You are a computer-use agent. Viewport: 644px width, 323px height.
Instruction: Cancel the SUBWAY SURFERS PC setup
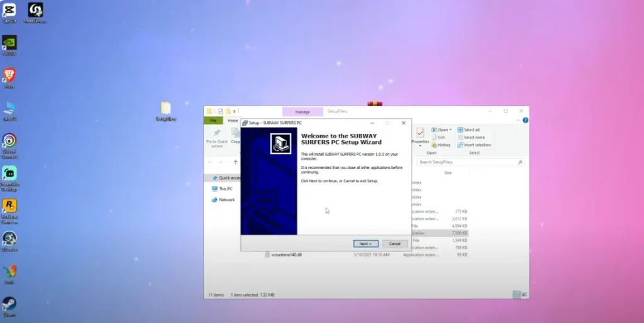coord(395,244)
